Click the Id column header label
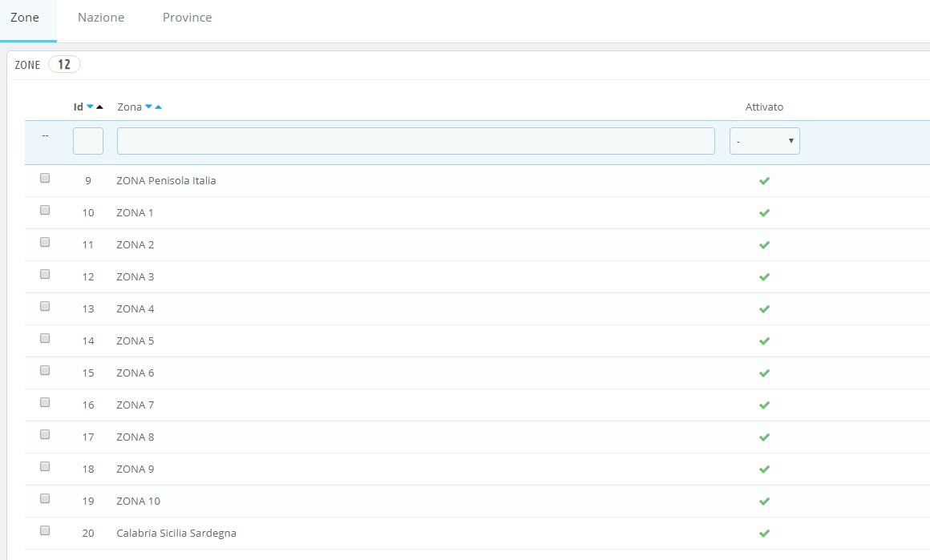The width and height of the screenshot is (930, 560). pos(79,107)
